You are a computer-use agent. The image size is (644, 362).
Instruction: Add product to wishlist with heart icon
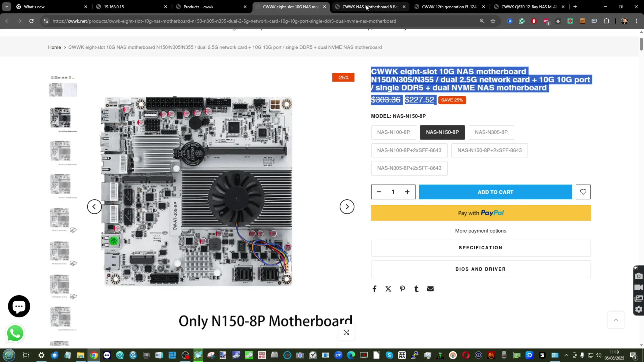(583, 192)
